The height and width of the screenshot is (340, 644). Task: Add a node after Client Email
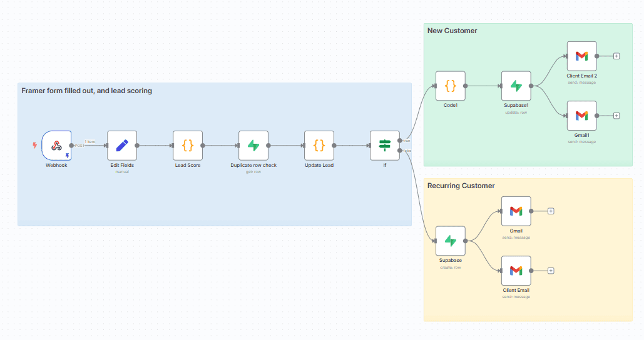point(551,271)
